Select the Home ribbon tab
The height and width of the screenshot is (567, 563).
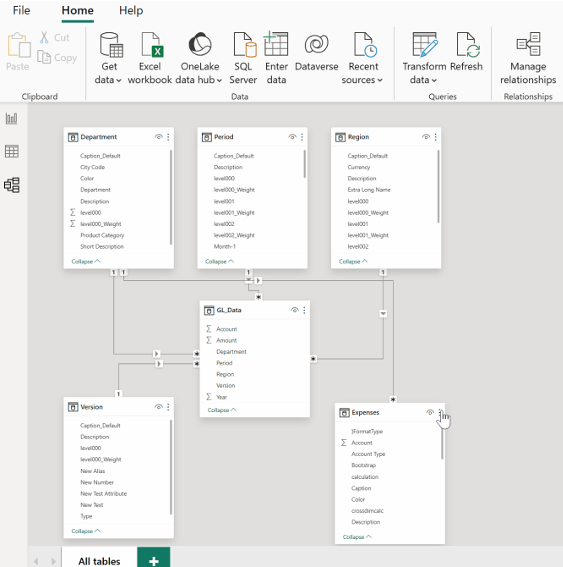(77, 10)
